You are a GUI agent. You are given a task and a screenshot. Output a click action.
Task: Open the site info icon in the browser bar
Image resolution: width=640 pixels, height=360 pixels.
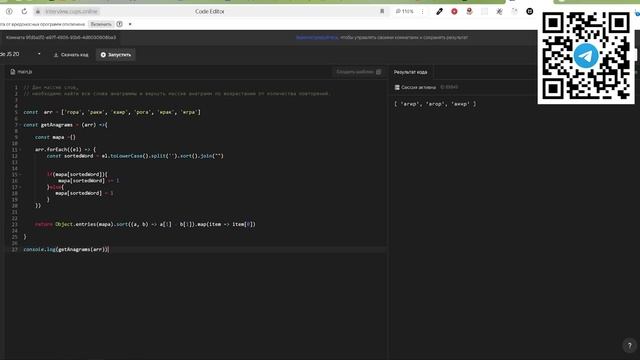[9, 11]
